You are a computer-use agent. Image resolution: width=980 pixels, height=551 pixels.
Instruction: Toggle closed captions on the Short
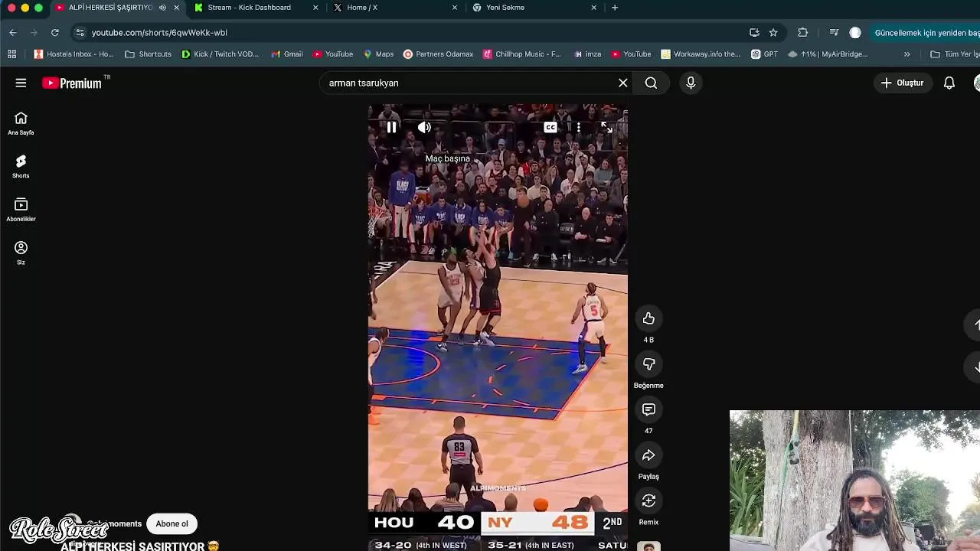pos(550,127)
